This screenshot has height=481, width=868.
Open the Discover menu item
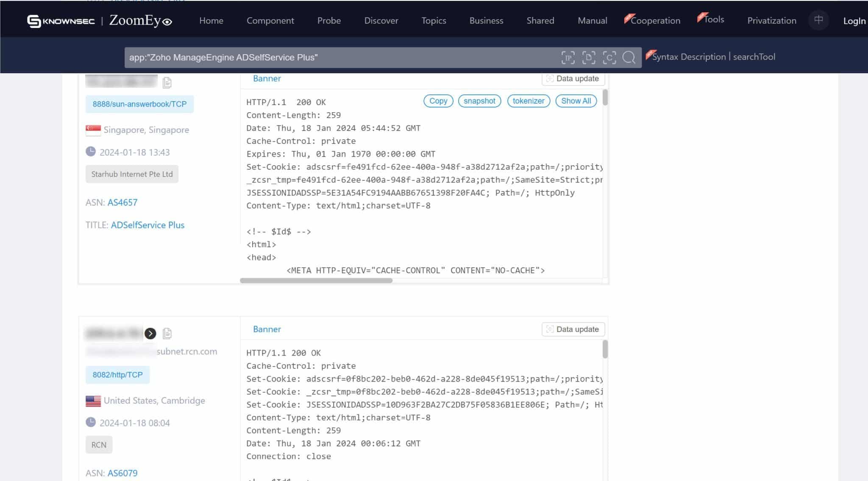pos(381,20)
